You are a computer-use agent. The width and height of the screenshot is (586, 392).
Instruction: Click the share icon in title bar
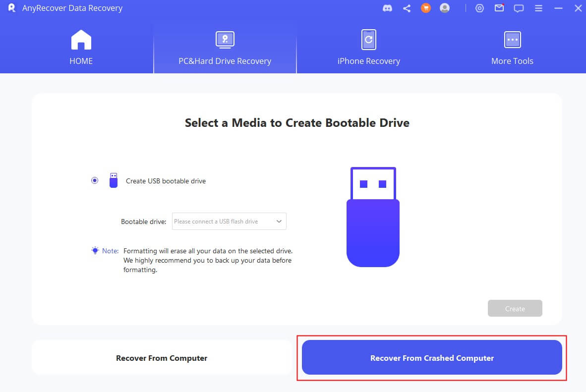(x=407, y=8)
